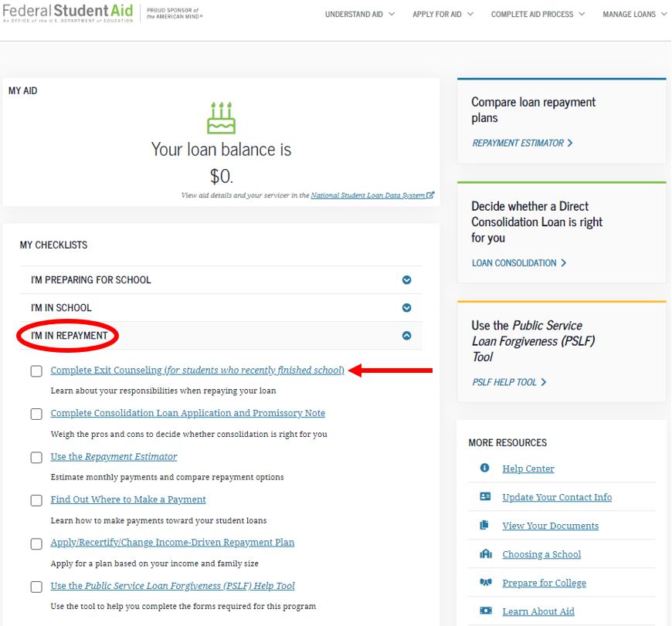Click the Federal Student Aid logo
Image resolution: width=672 pixels, height=626 pixels.
70,14
